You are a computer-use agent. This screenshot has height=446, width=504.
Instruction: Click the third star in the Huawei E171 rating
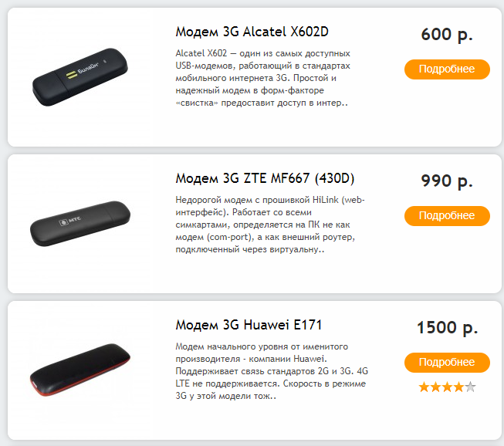pyautogui.click(x=447, y=387)
